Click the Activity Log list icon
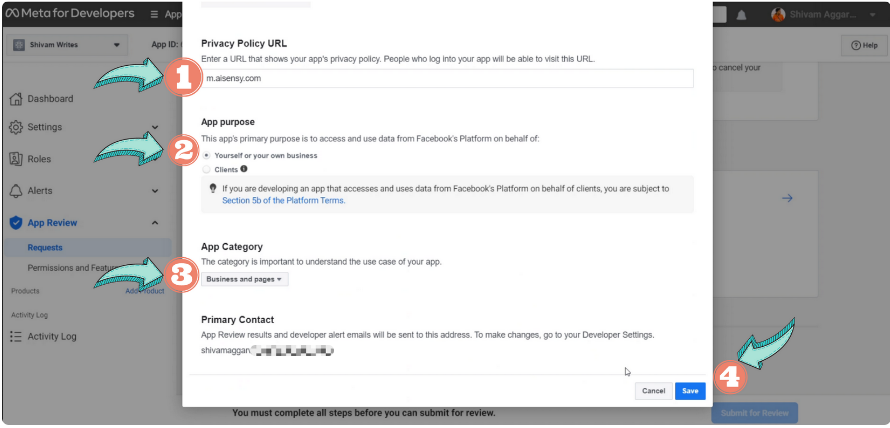 (x=16, y=337)
